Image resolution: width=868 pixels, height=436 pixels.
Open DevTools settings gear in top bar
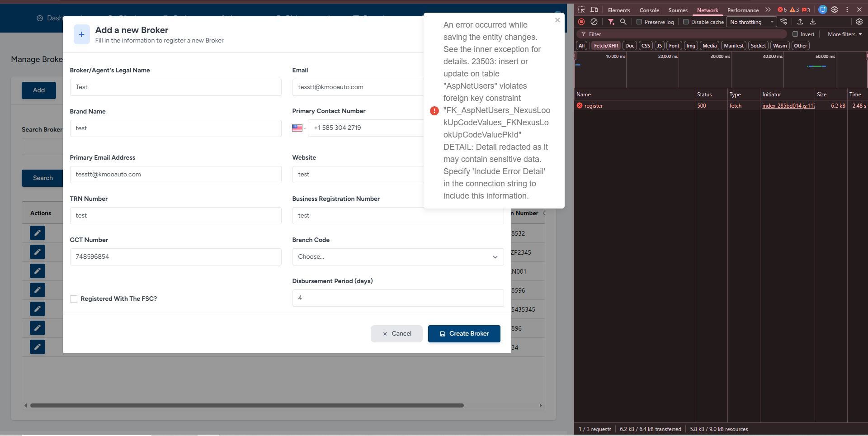[x=835, y=9]
